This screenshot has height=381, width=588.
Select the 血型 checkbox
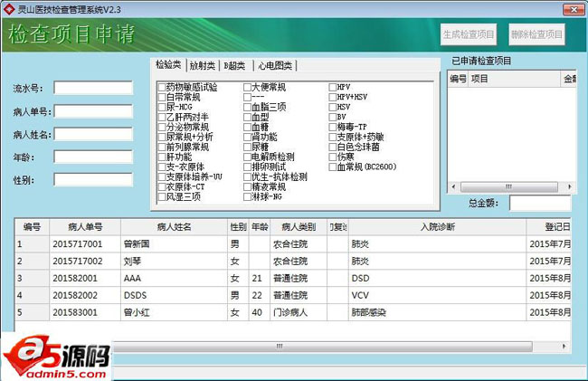point(247,117)
